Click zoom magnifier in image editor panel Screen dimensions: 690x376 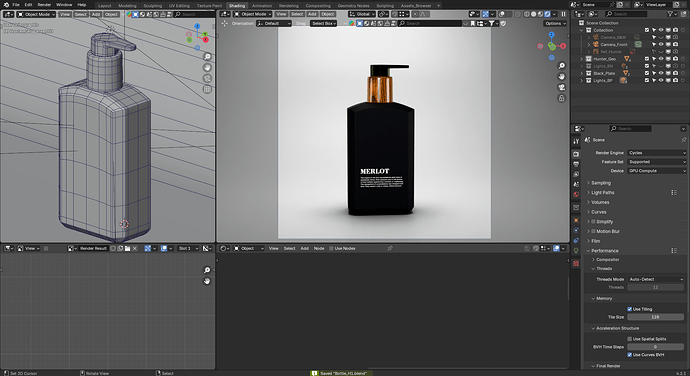(207, 270)
